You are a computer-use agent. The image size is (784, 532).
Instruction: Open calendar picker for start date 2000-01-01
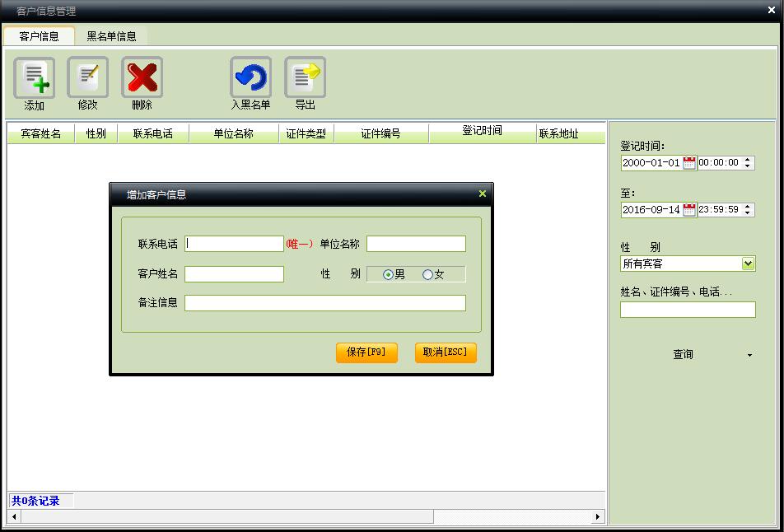tap(689, 163)
